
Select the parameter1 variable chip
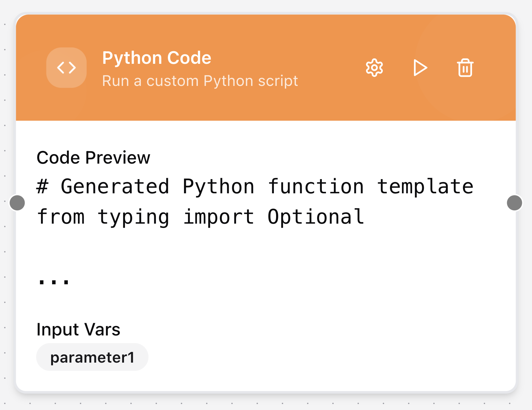click(92, 357)
